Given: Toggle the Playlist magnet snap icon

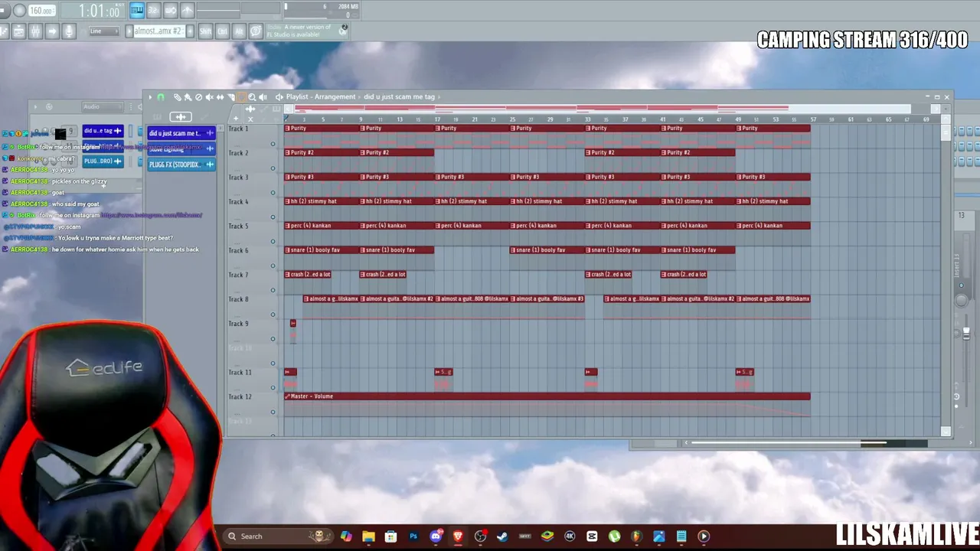Looking at the screenshot, I should pyautogui.click(x=161, y=97).
